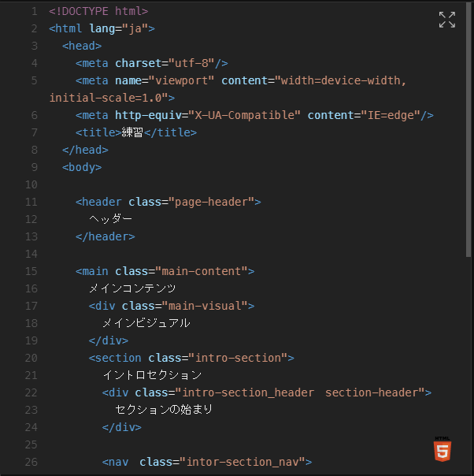This screenshot has width=474, height=476.
Task: Click the fullscreen expand arrows icon
Action: pos(447,20)
